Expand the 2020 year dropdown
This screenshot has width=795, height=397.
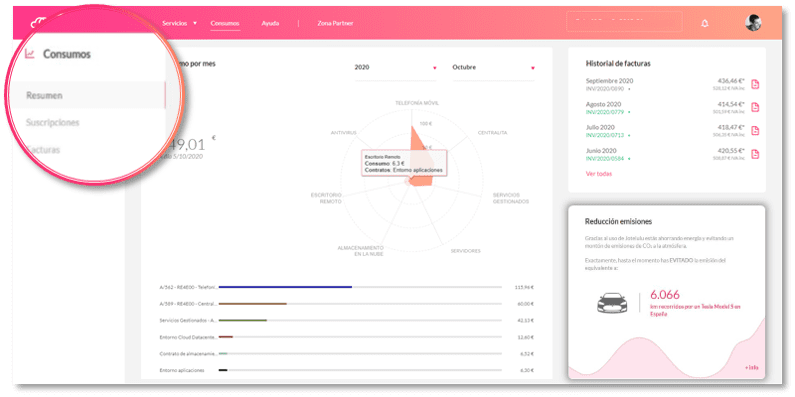[x=395, y=67]
